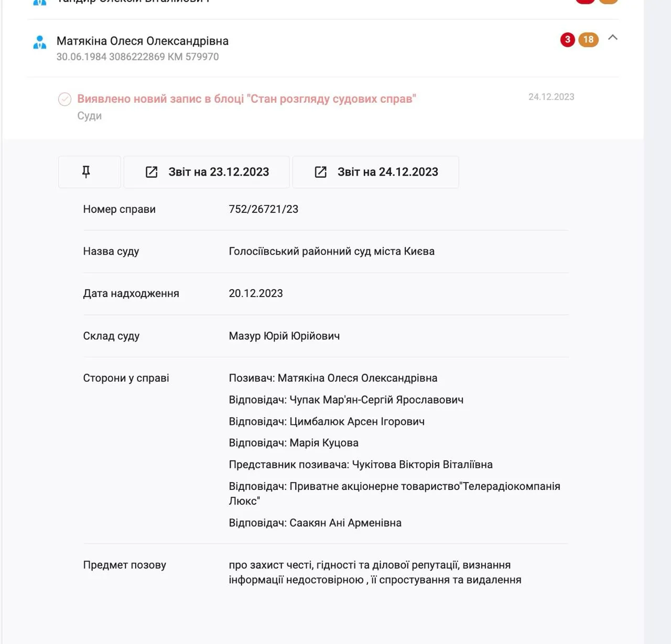Click the red badge on Тандир row
Viewport: 671px width, 644px height.
point(585,1)
